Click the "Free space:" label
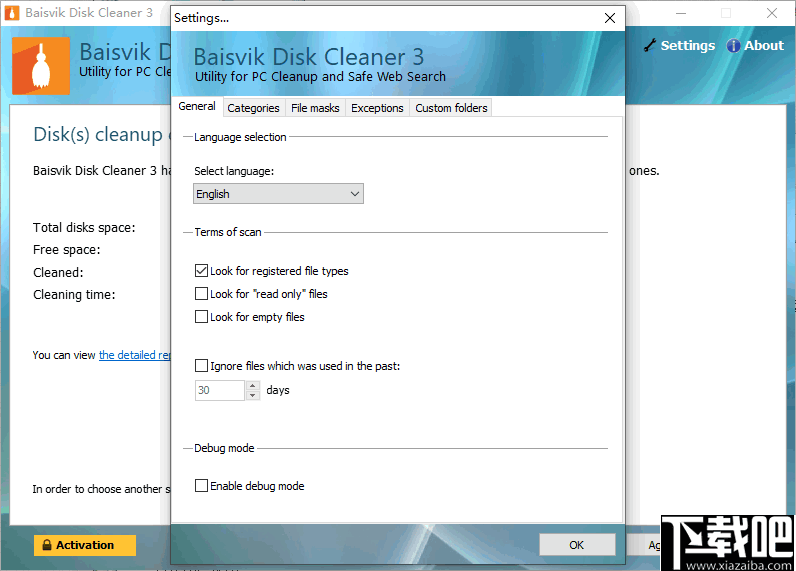The width and height of the screenshot is (796, 571). tap(67, 250)
